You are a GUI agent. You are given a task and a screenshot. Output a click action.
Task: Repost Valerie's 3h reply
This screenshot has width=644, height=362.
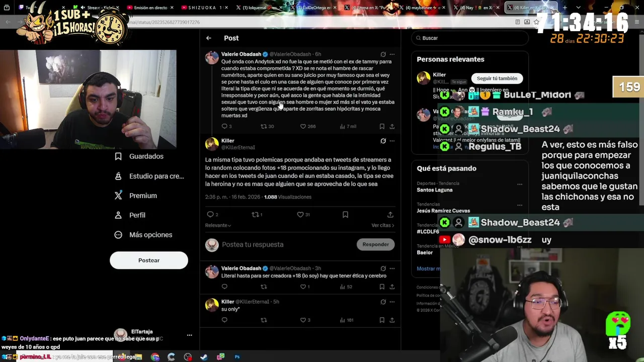pyautogui.click(x=264, y=287)
